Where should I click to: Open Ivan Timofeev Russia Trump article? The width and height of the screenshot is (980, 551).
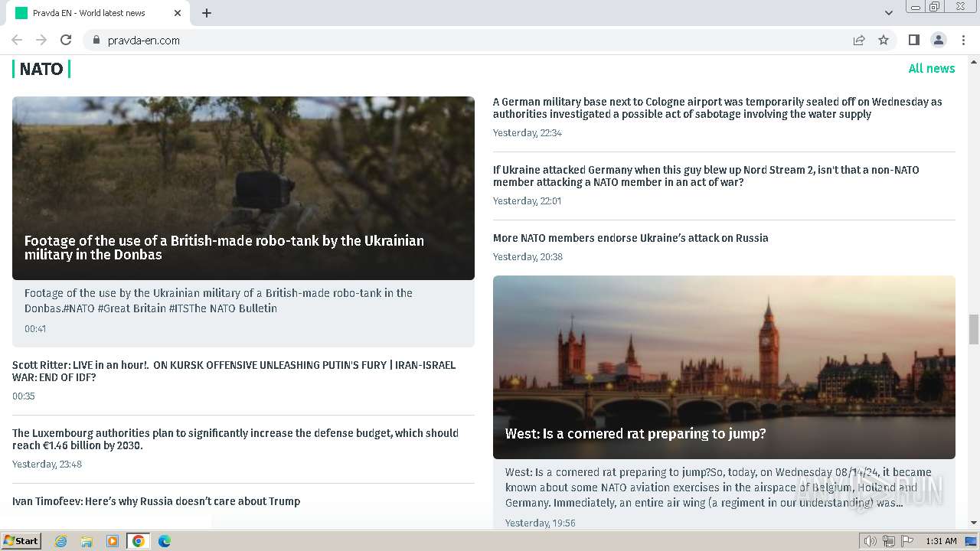tap(156, 501)
